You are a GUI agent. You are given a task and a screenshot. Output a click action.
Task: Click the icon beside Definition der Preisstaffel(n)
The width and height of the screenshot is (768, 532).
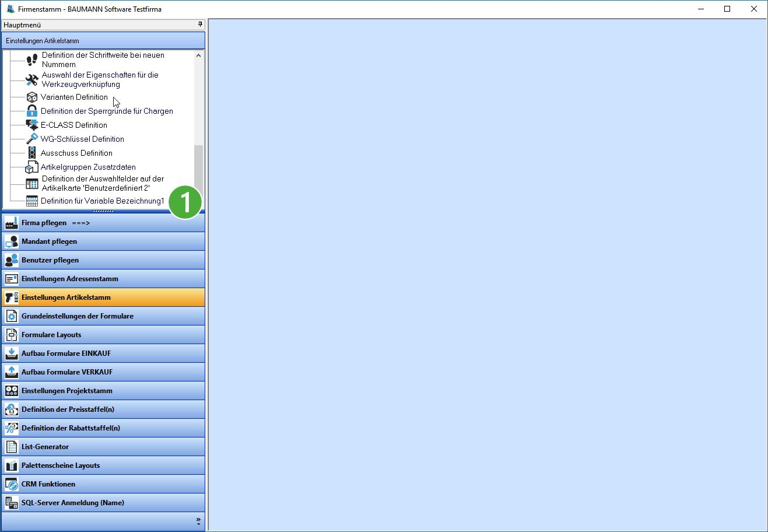(12, 409)
